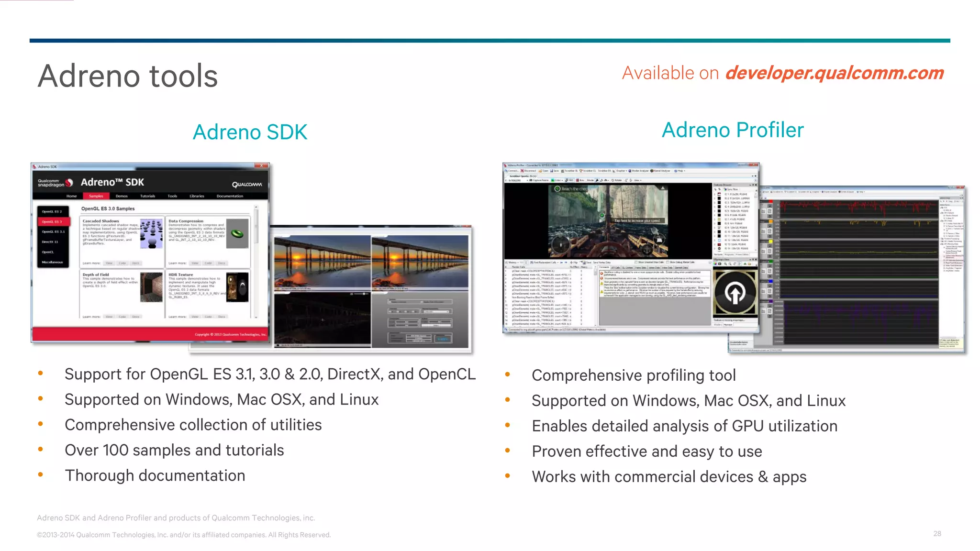Open the Help dropdown in the Profiler
The height and width of the screenshot is (551, 980).
click(x=680, y=171)
